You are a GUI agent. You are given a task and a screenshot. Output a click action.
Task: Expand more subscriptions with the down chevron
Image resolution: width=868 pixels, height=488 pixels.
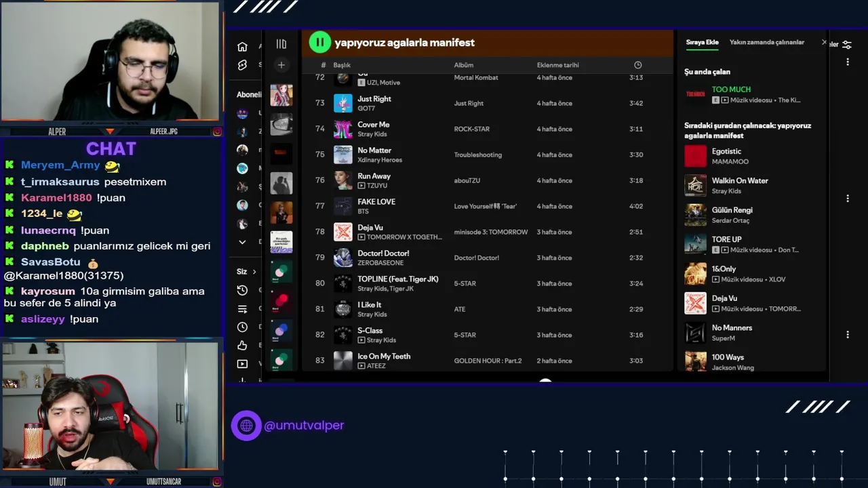click(x=242, y=242)
